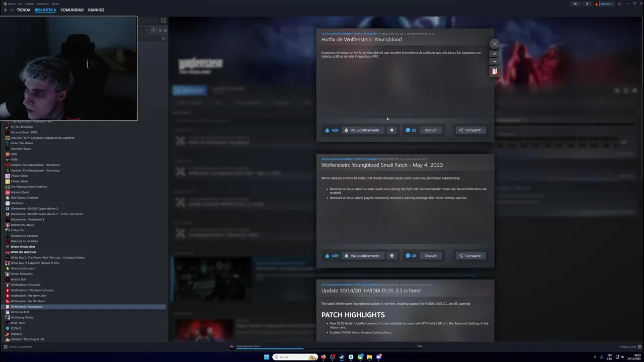Open the COMUNIDAD tab
Image resolution: width=644 pixels, height=362 pixels.
[72, 10]
